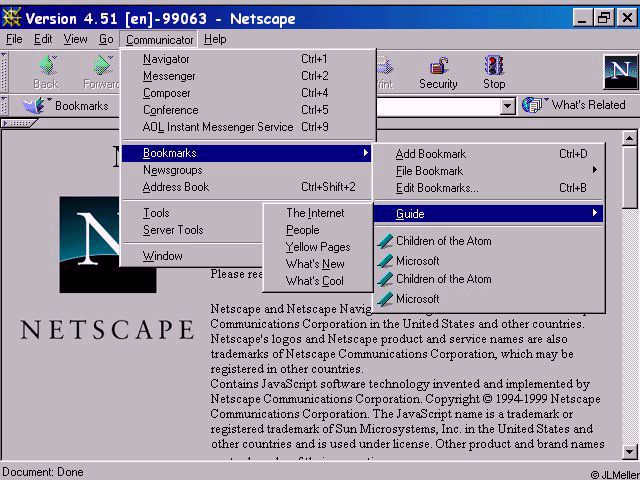Click the large Netscape logo image in the page
The height and width of the screenshot is (480, 640).
108,244
